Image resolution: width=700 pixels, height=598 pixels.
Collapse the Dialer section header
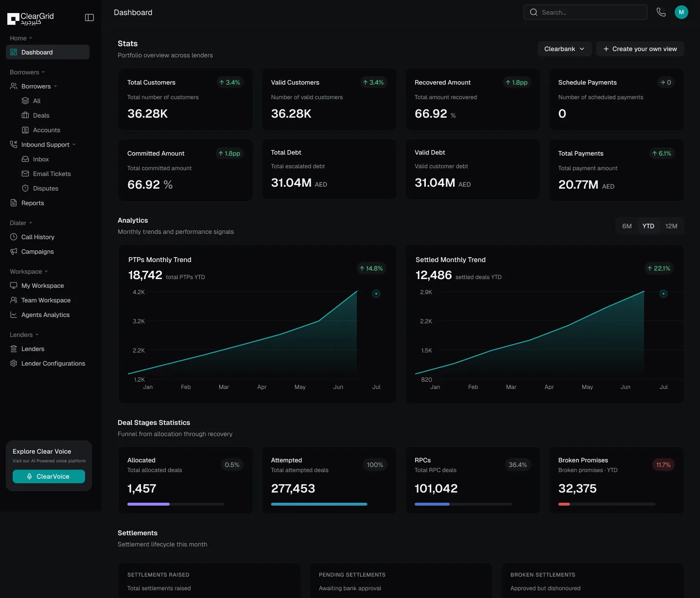(21, 223)
